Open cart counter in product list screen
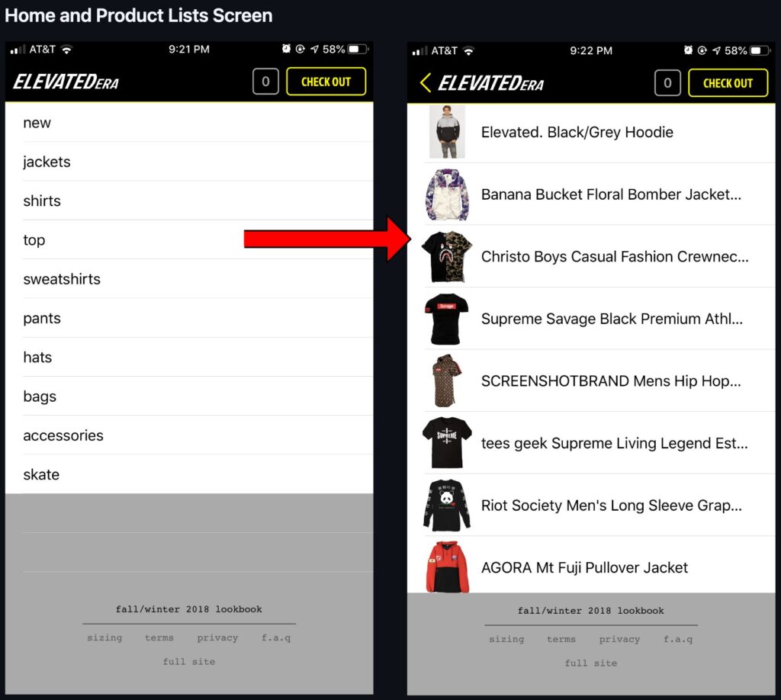 click(667, 82)
